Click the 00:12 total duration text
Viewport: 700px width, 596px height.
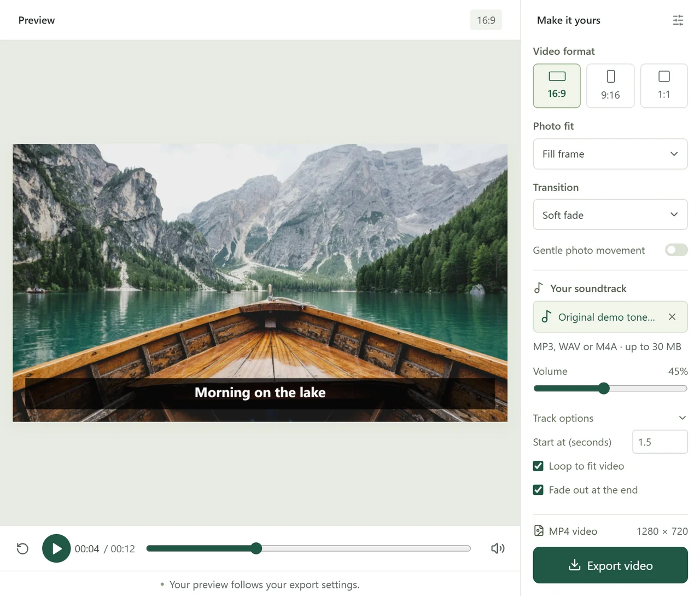(x=123, y=549)
